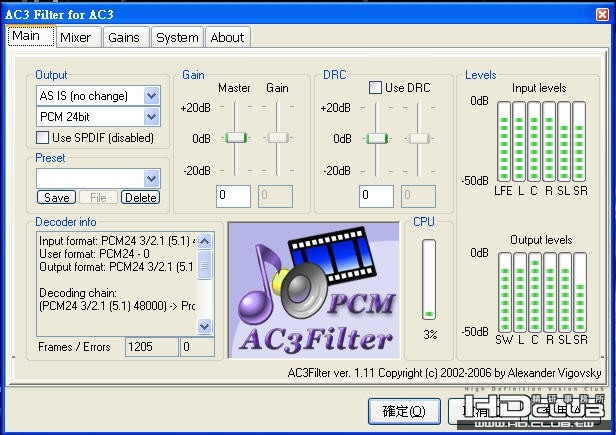Show the About tab
Screen dimensions: 616x435
(x=227, y=37)
